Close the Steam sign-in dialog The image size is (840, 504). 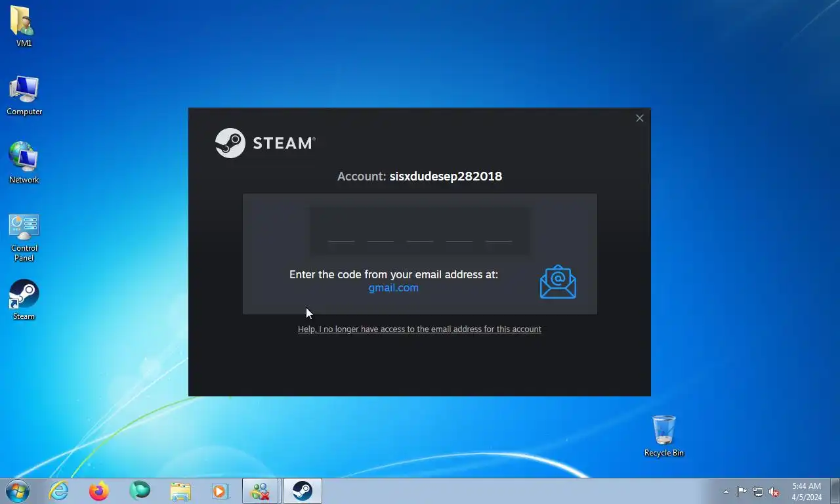[640, 118]
